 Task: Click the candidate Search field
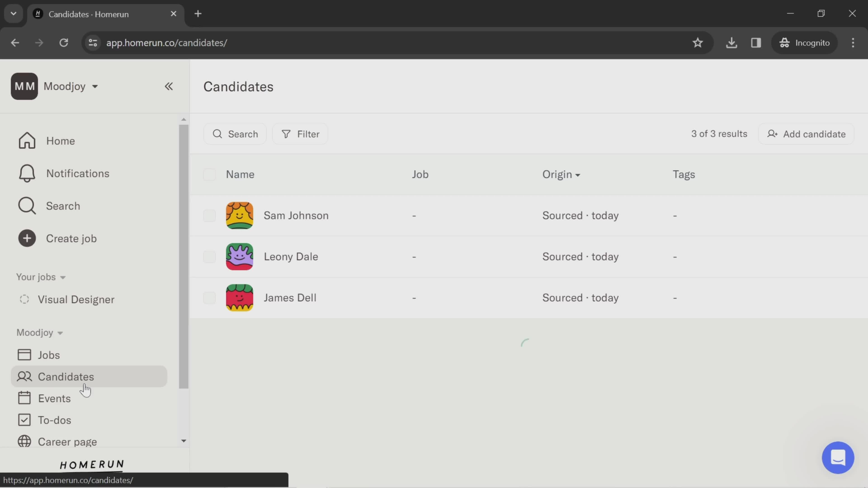point(235,134)
